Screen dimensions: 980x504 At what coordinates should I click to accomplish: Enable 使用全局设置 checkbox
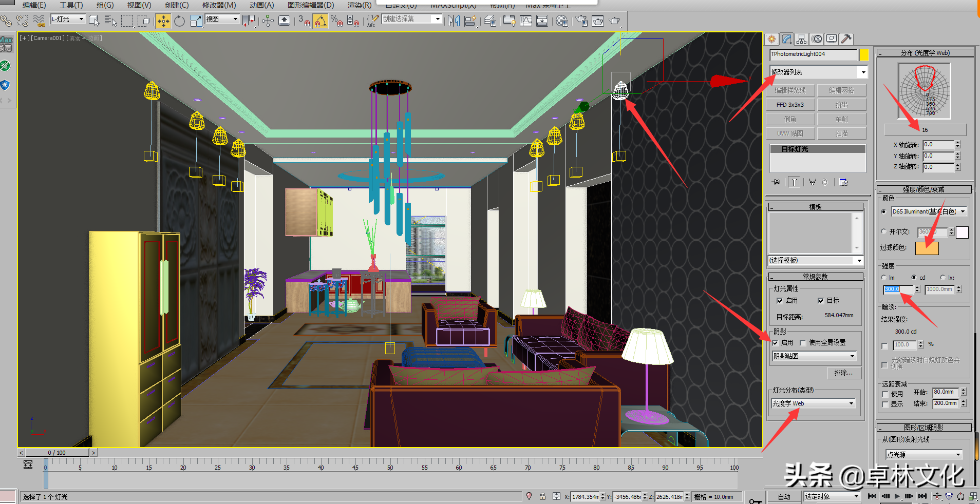(803, 343)
